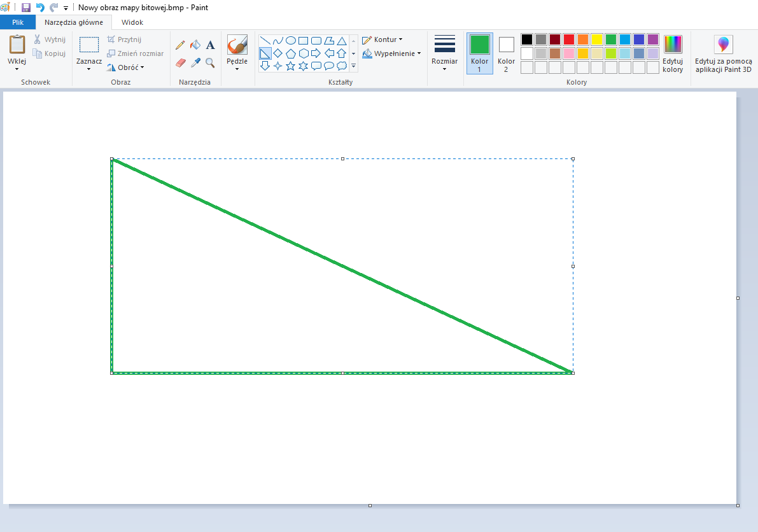
Task: Open the Rozmiar line thickness dropdown
Action: [444, 53]
